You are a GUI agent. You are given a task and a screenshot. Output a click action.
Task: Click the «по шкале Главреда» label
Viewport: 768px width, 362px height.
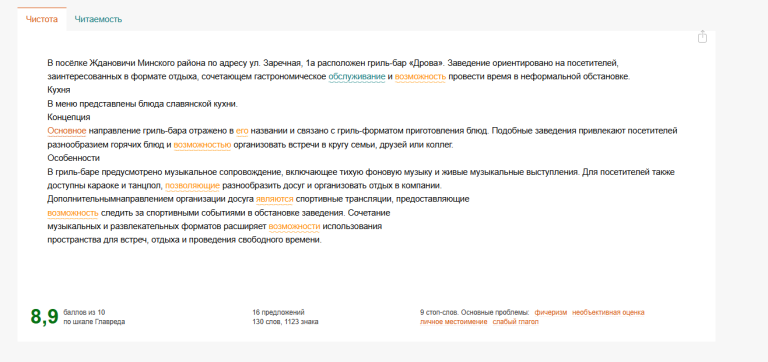click(x=94, y=322)
